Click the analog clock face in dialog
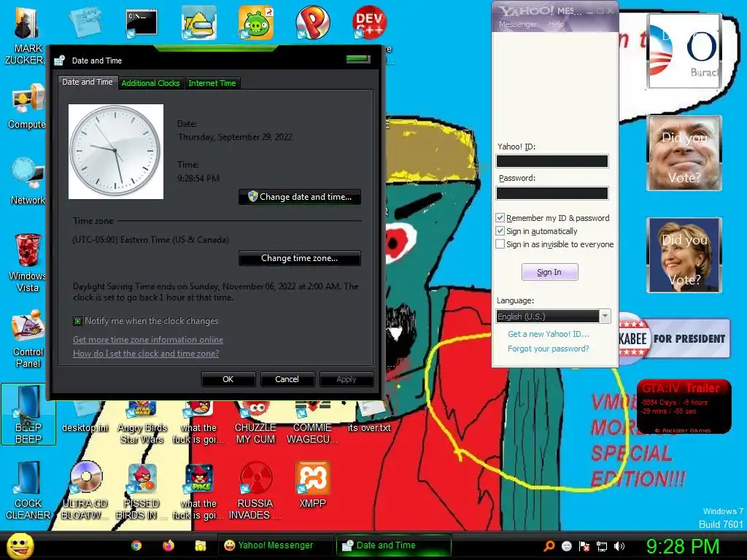Image resolution: width=747 pixels, height=560 pixels. click(116, 152)
